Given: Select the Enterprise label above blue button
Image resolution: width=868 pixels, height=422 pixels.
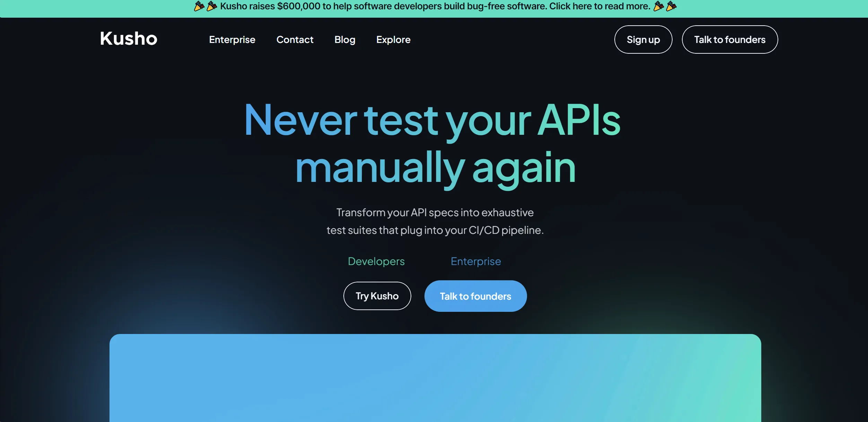Looking at the screenshot, I should 475,261.
